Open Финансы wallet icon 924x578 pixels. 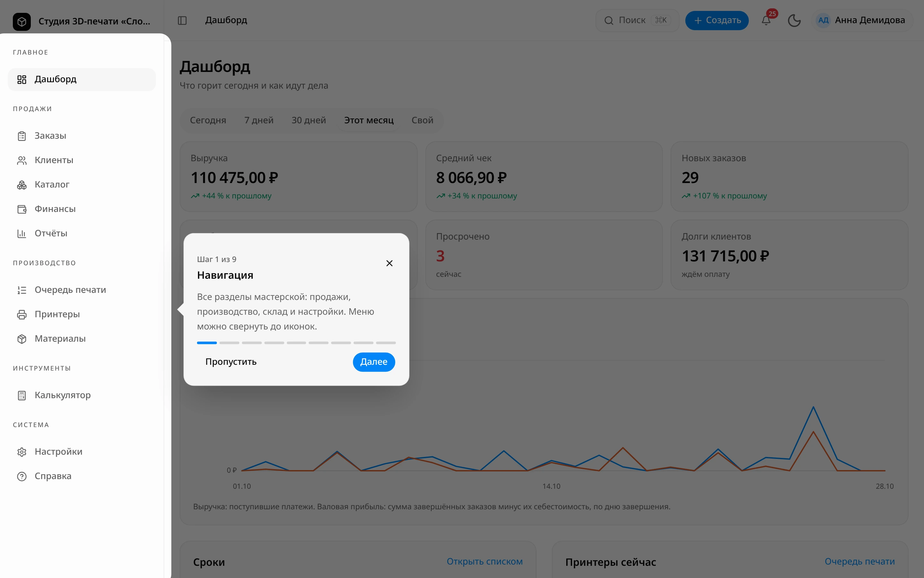[x=22, y=209]
